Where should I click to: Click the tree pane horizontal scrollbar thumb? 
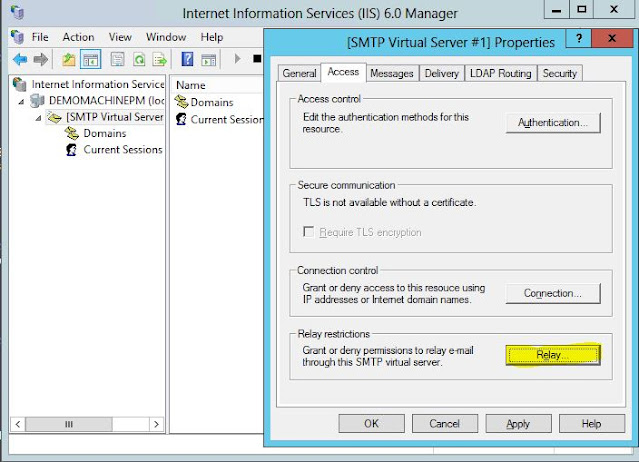coord(69,424)
